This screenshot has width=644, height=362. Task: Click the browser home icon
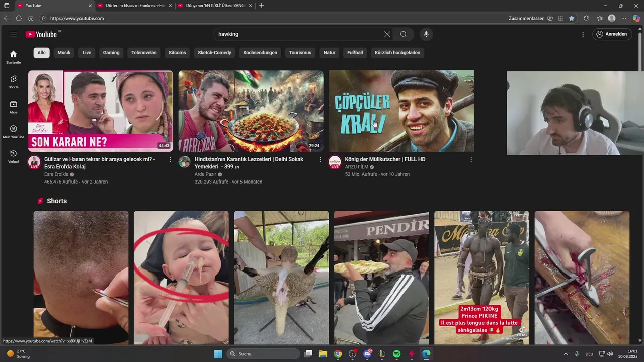click(31, 18)
